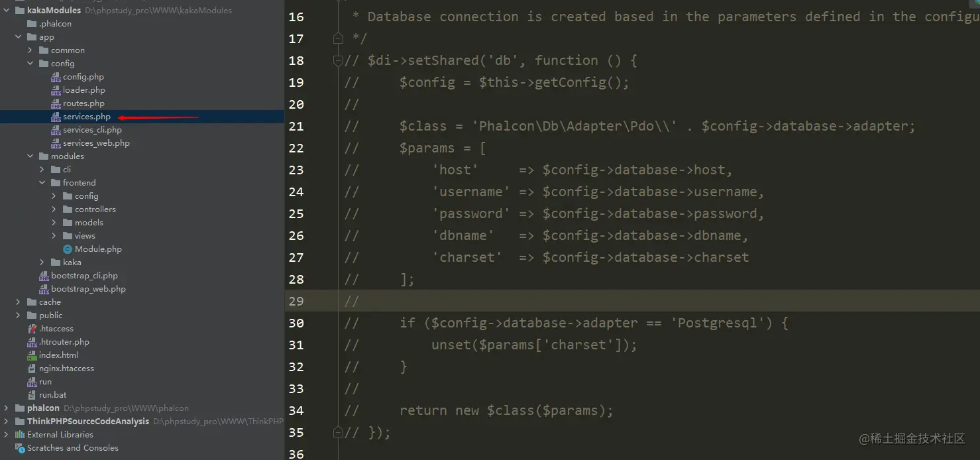This screenshot has width=980, height=460.
Task: Collapse the modules folder
Action: [x=30, y=156]
